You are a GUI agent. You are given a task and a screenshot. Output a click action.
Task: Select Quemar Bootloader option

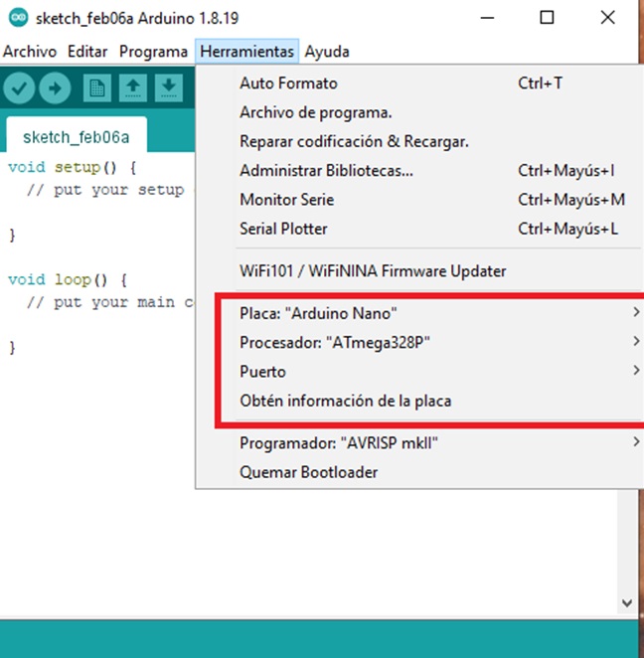(308, 472)
